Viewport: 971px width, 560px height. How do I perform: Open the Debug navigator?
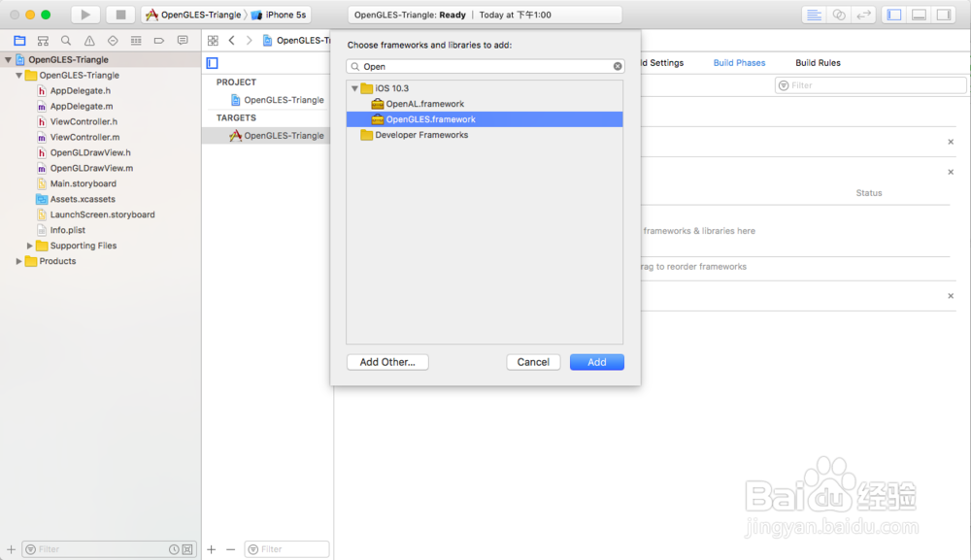tap(136, 41)
